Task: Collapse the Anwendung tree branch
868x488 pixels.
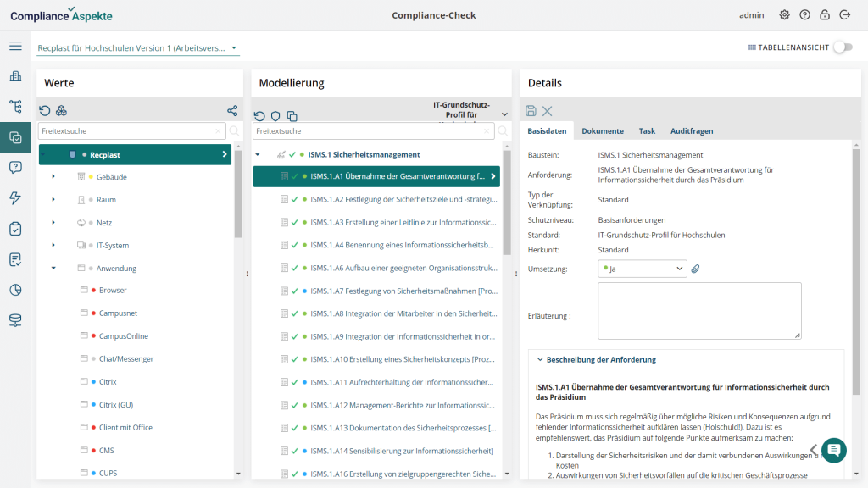Action: click(x=53, y=268)
